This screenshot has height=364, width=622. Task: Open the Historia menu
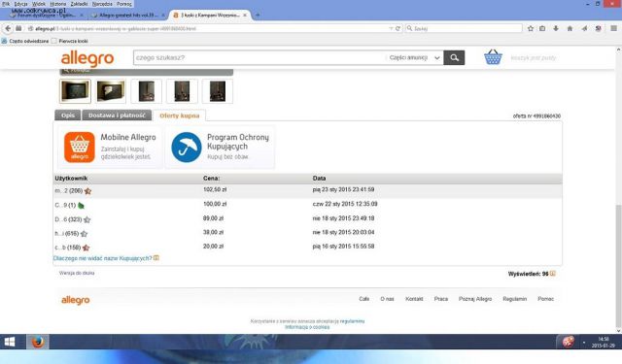point(58,4)
